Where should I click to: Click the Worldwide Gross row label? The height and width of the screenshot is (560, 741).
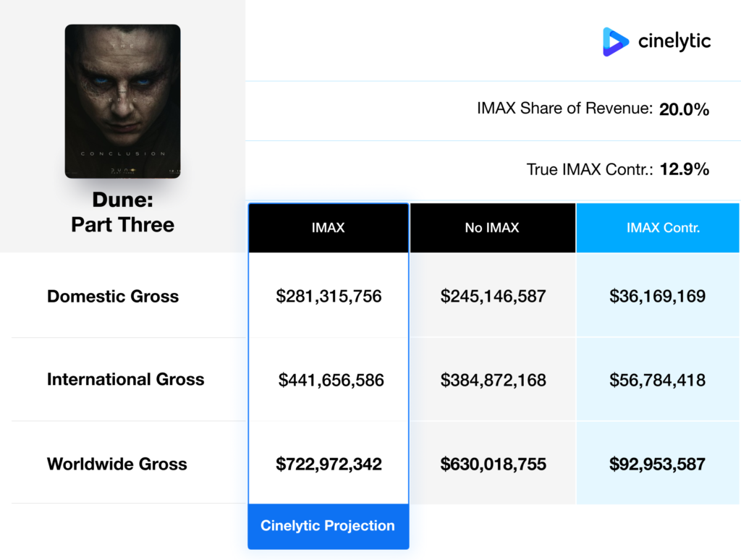pyautogui.click(x=117, y=464)
